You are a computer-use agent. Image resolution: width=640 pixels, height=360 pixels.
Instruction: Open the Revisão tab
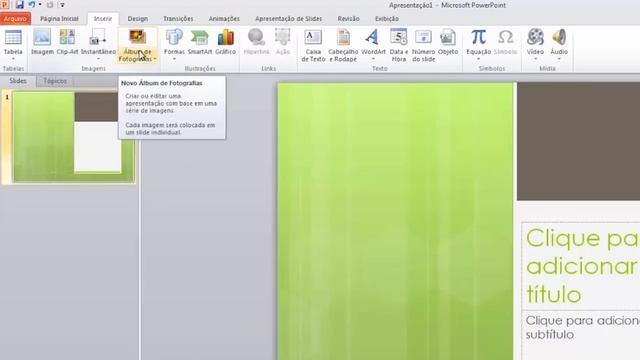(x=349, y=19)
